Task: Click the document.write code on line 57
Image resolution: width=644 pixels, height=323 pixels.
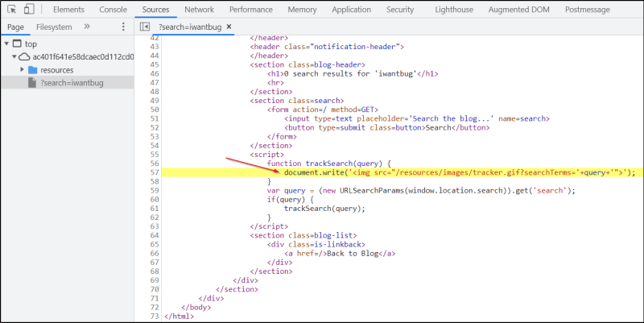Action: click(460, 172)
